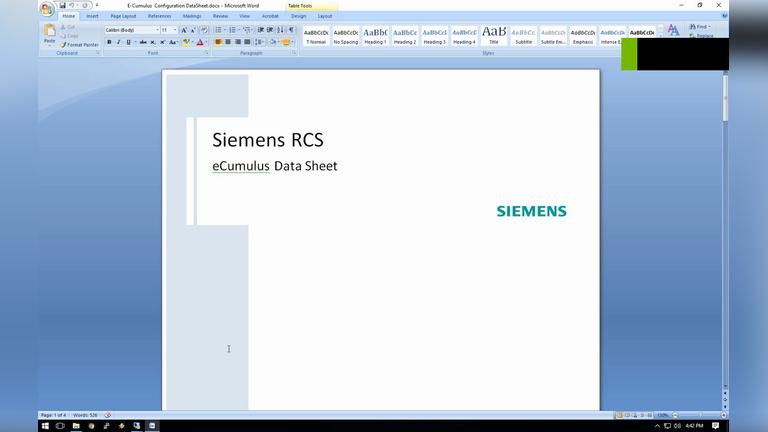Apply the Subtitle style

coord(523,36)
